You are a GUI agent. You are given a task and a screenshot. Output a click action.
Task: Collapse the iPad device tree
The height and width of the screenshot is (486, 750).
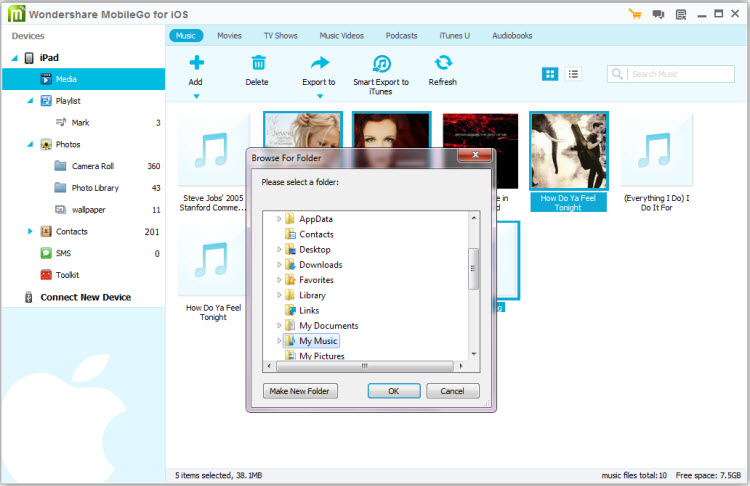tap(15, 58)
